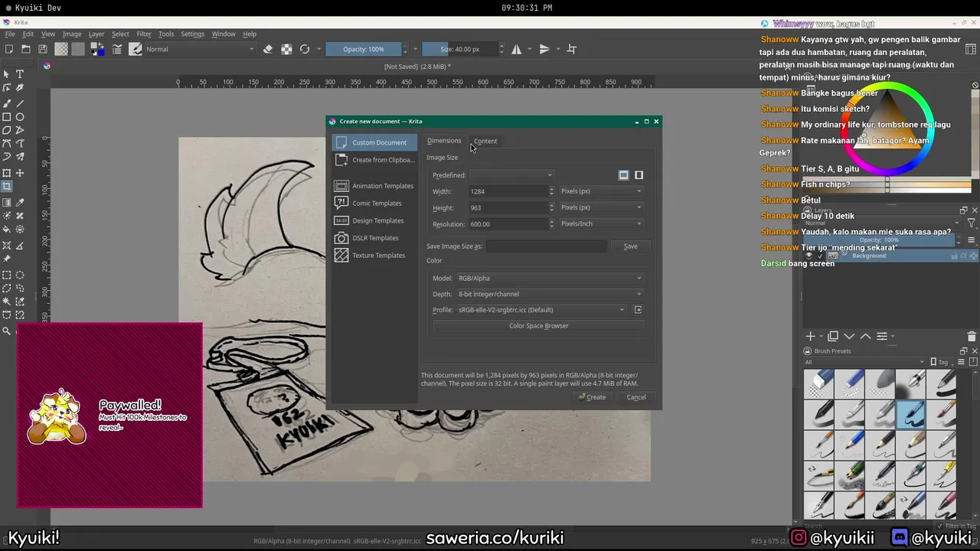Image resolution: width=980 pixels, height=551 pixels.
Task: Open the Settings menu
Action: [192, 34]
